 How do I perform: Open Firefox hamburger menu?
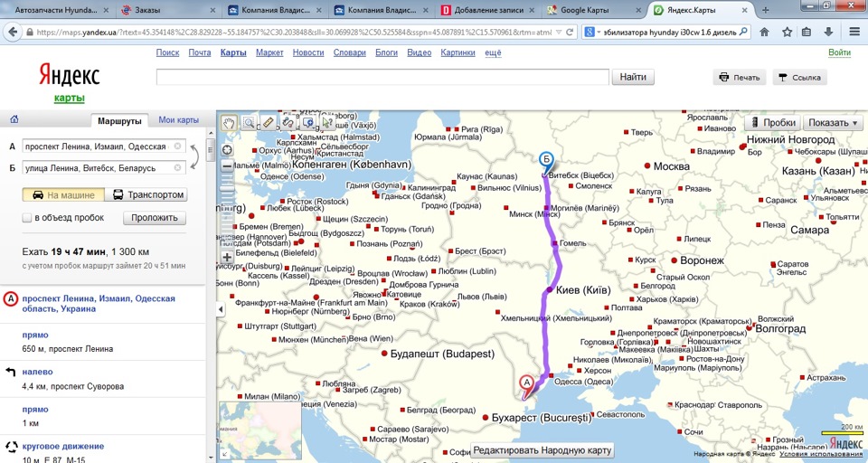[854, 33]
